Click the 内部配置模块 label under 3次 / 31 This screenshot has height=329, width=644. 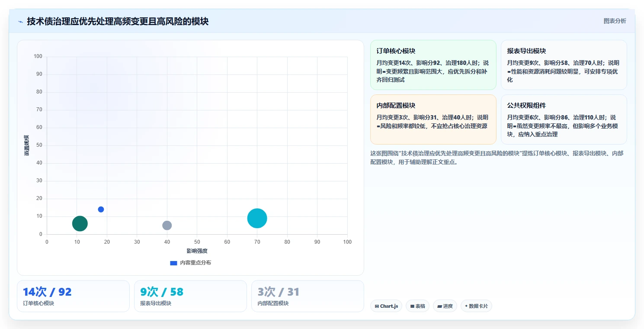pos(273,303)
